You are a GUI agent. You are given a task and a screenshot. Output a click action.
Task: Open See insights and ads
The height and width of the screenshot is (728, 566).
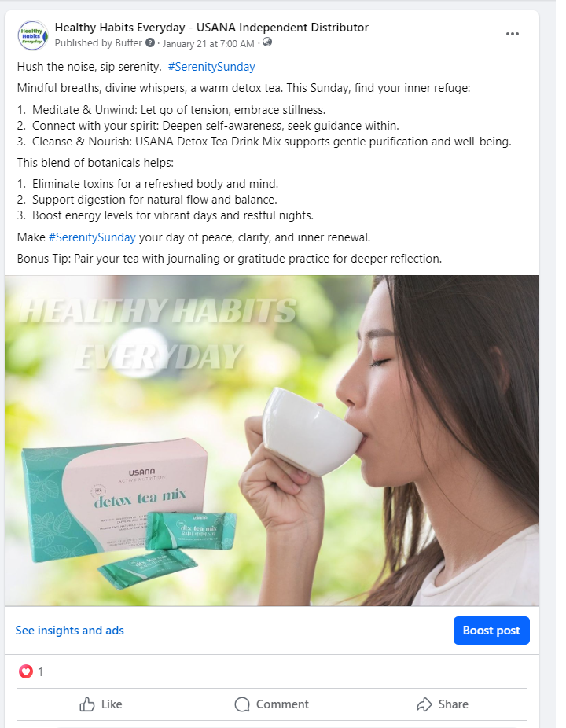coord(70,631)
